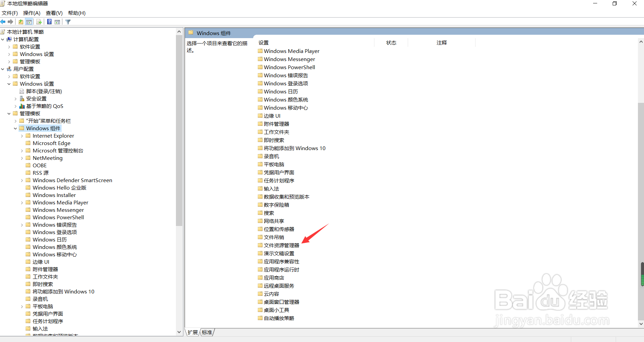Open the 文件(F) menu
Image resolution: width=644 pixels, height=342 pixels.
(10, 13)
